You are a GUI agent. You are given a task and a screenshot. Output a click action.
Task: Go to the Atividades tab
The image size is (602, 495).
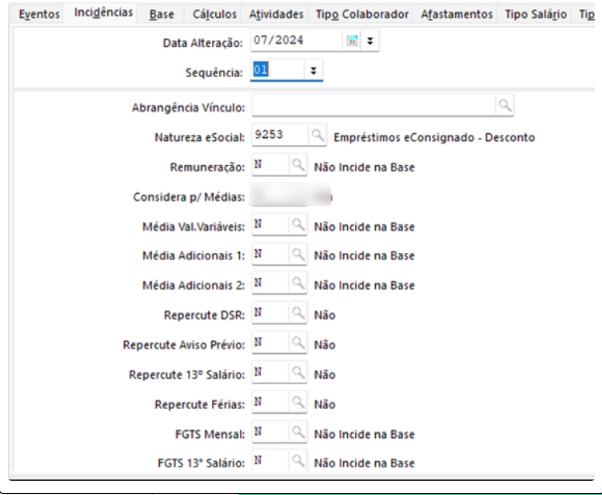276,14
